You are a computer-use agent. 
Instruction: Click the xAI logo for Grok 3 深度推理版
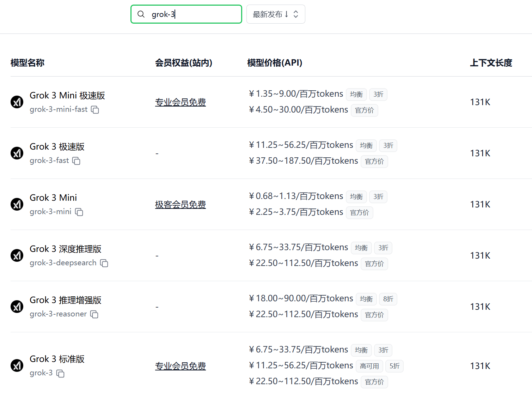(x=17, y=255)
